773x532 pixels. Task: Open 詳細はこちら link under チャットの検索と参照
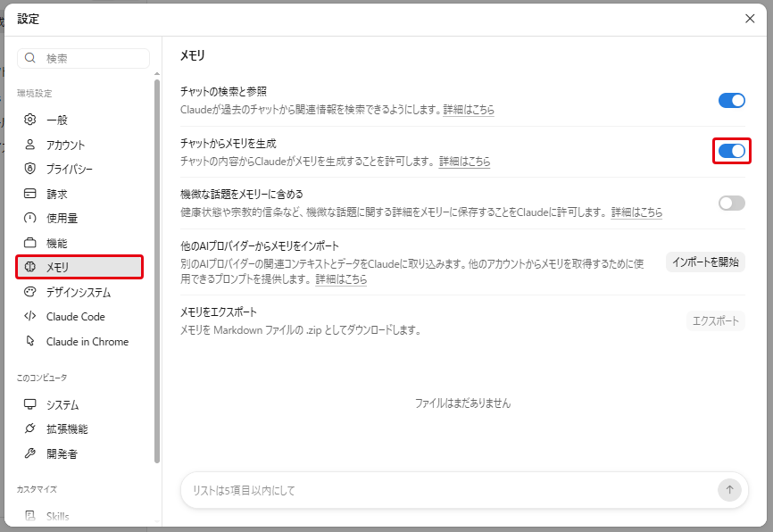click(469, 110)
